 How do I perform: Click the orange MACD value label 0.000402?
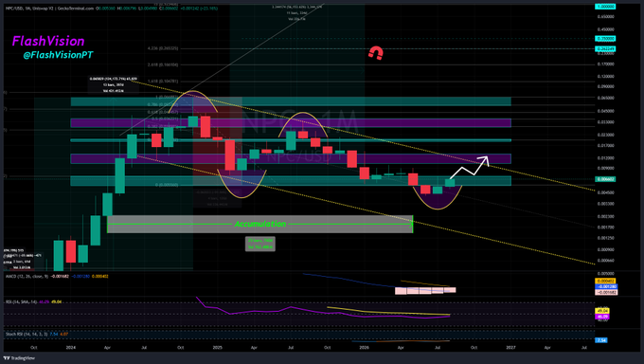[606, 282]
